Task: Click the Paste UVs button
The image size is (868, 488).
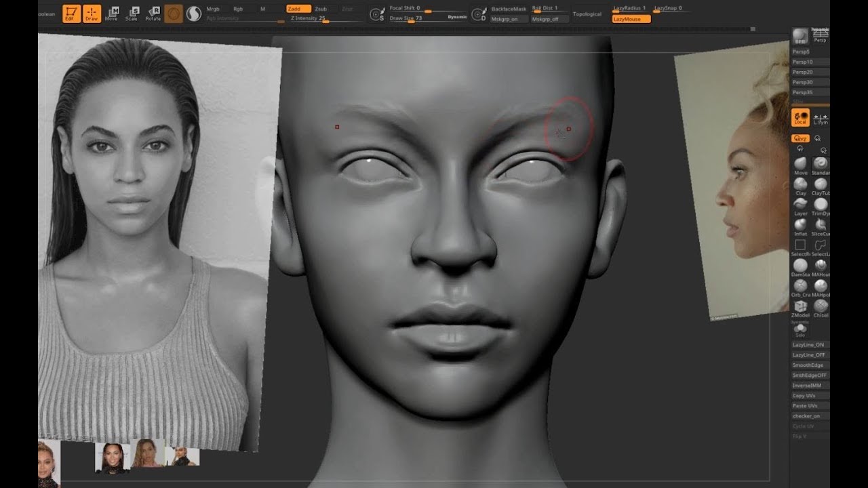Action: pyautogui.click(x=810, y=406)
